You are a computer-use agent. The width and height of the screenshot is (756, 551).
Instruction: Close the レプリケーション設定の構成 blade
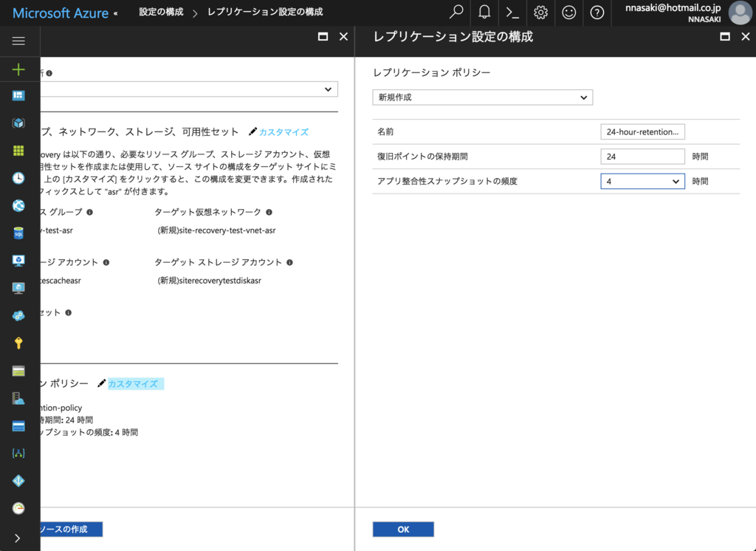[746, 37]
